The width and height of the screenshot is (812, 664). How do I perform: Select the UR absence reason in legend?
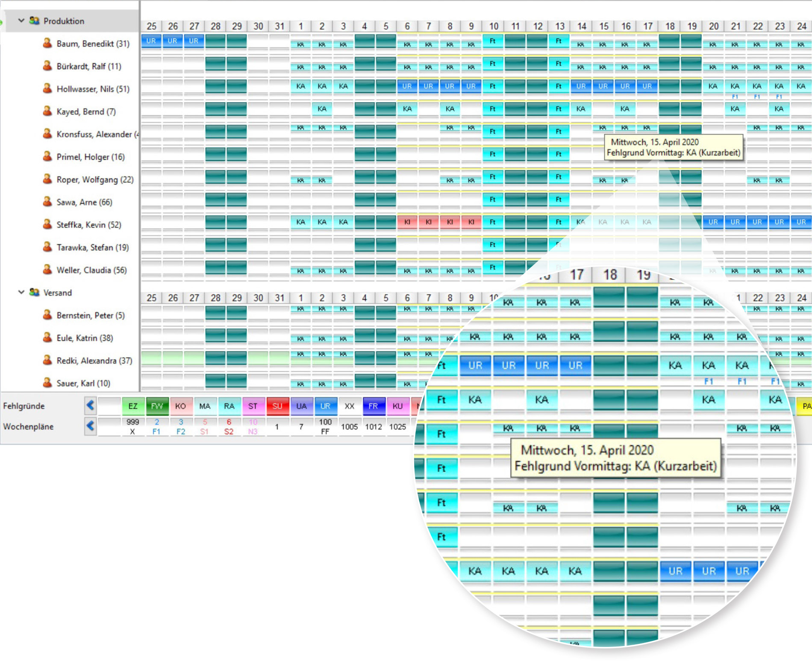coord(325,406)
